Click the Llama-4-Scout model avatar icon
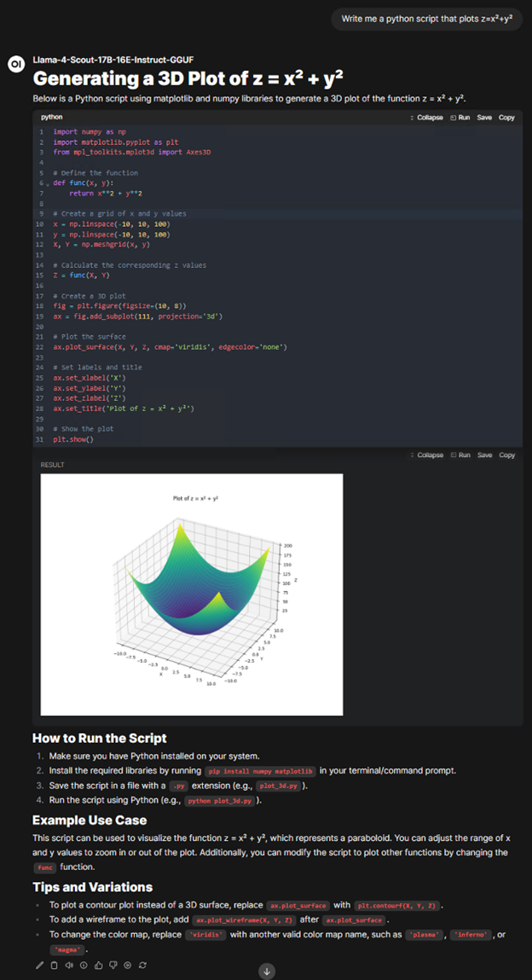Image resolution: width=532 pixels, height=980 pixels. click(x=14, y=64)
